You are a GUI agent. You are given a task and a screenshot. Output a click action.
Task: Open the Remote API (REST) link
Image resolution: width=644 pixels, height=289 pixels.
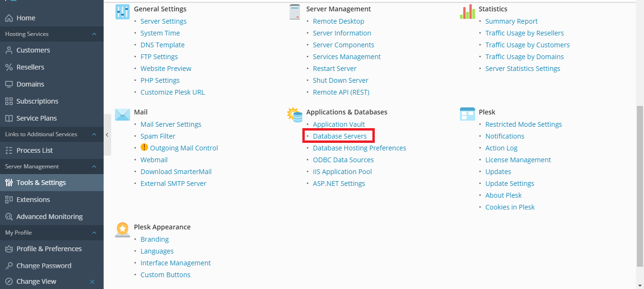pyautogui.click(x=341, y=92)
